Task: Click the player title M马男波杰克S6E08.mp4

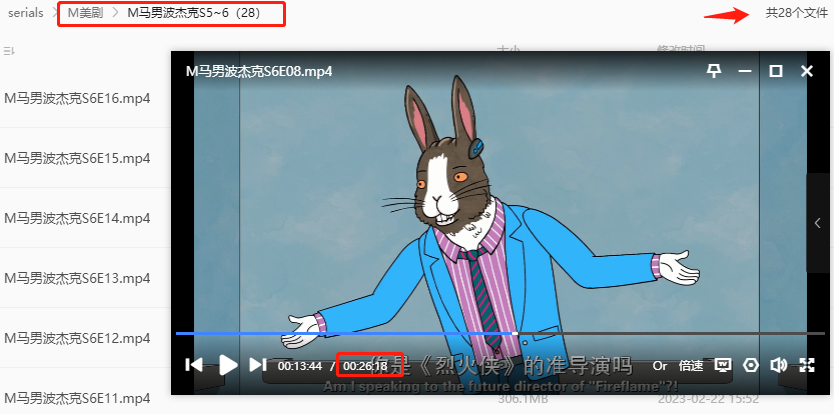Action: (259, 71)
